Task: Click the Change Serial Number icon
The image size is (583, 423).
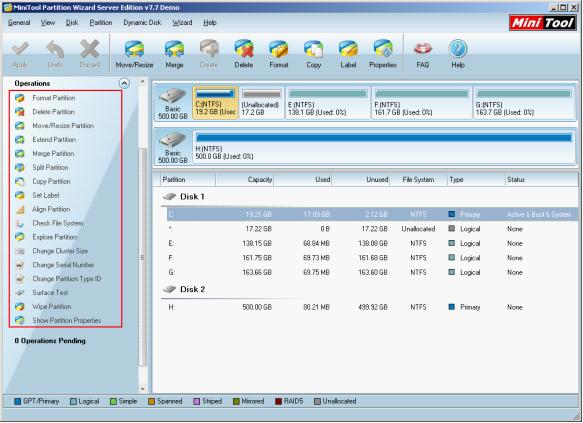Action: (20, 265)
